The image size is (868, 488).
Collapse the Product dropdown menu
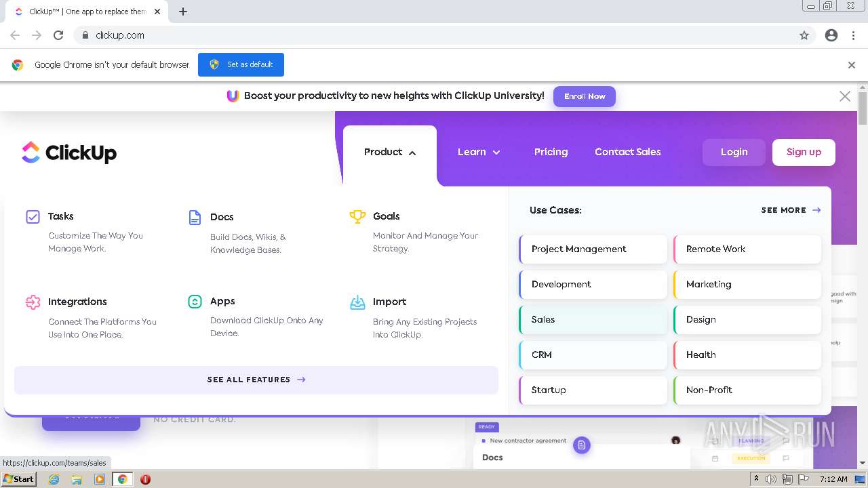390,152
